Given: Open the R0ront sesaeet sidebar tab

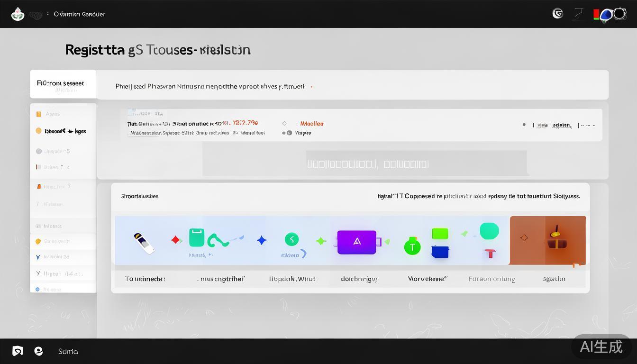Looking at the screenshot, I should [63, 84].
